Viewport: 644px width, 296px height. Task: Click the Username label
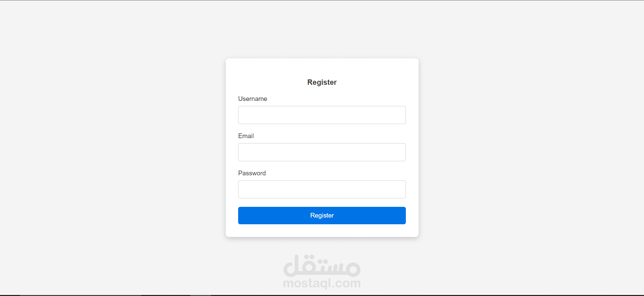point(253,99)
